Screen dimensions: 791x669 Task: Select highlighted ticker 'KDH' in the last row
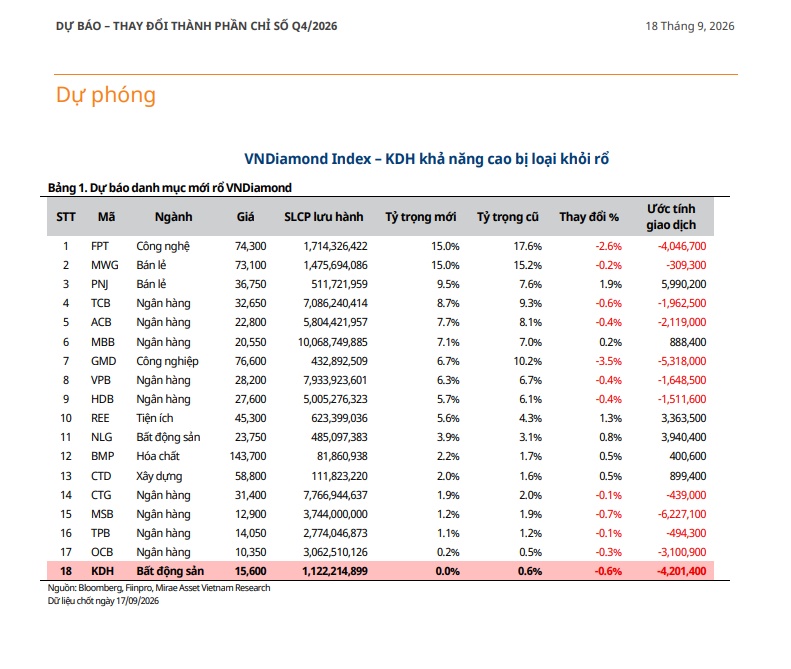pos(102,571)
